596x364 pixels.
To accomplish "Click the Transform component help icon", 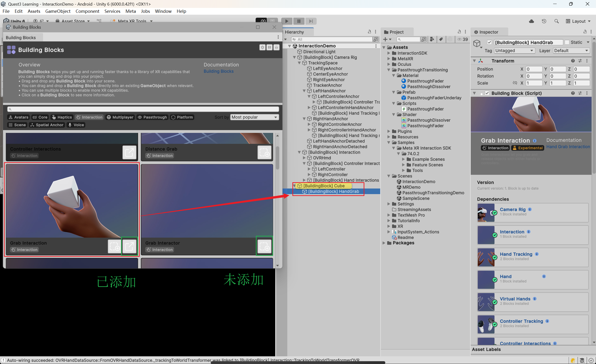I will coord(573,61).
